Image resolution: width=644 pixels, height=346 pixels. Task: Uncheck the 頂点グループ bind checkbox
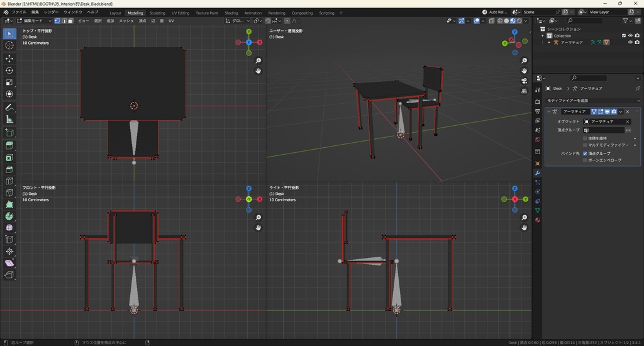(586, 153)
